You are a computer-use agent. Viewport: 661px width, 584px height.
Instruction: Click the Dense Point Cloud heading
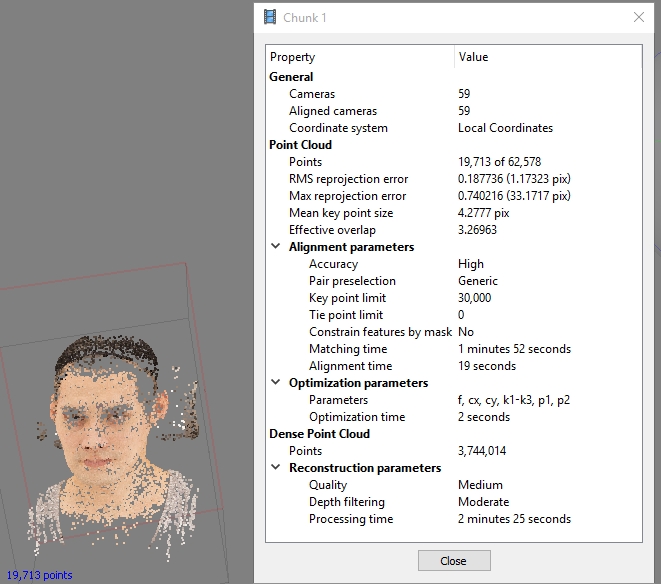319,434
